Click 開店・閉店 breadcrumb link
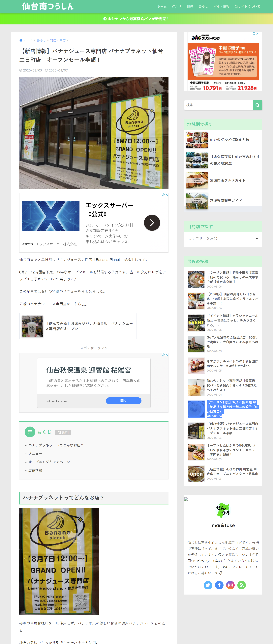273x644 pixels. pyautogui.click(x=57, y=40)
